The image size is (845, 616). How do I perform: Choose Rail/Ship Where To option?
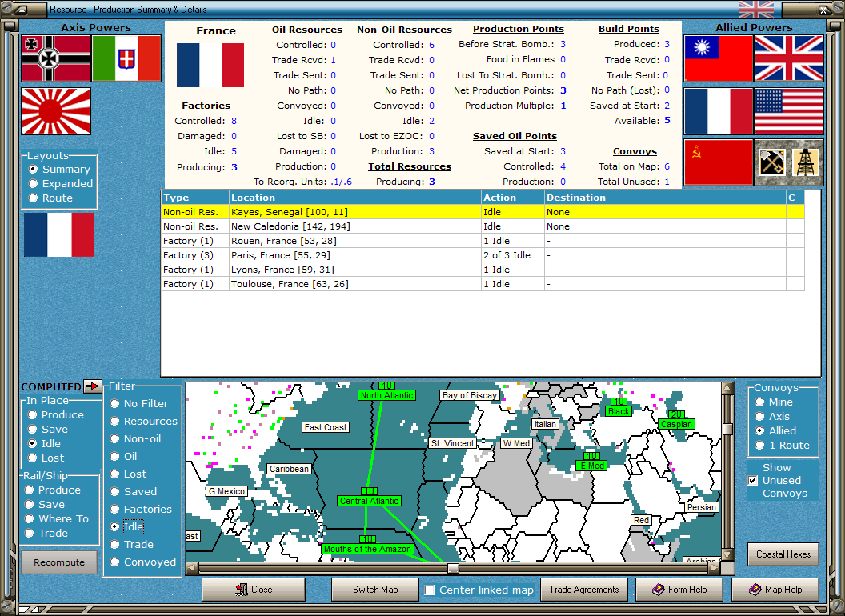tap(57, 519)
